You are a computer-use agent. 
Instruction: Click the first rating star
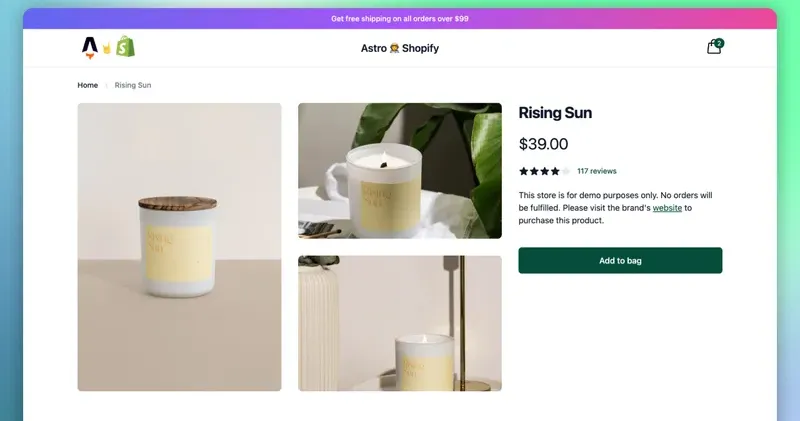[523, 171]
